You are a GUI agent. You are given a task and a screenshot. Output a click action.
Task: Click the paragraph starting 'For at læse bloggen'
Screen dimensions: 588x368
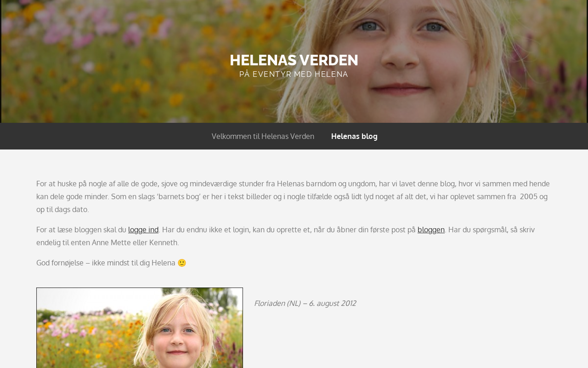[285, 236]
